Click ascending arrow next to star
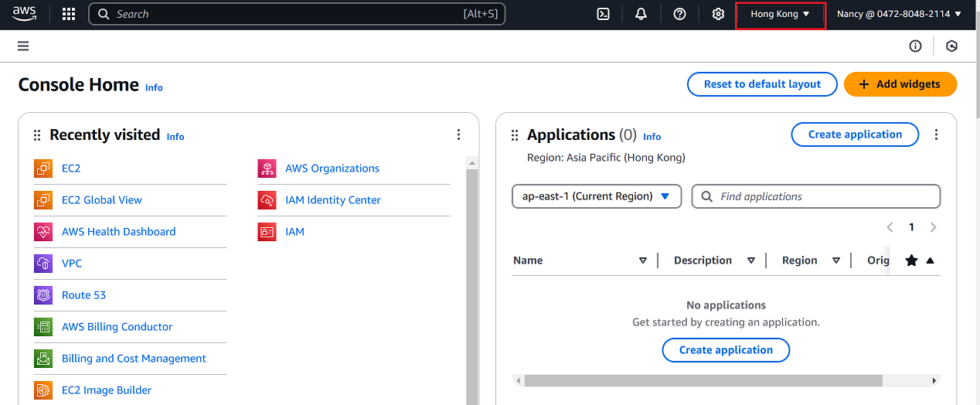The width and height of the screenshot is (980, 405). 930,260
